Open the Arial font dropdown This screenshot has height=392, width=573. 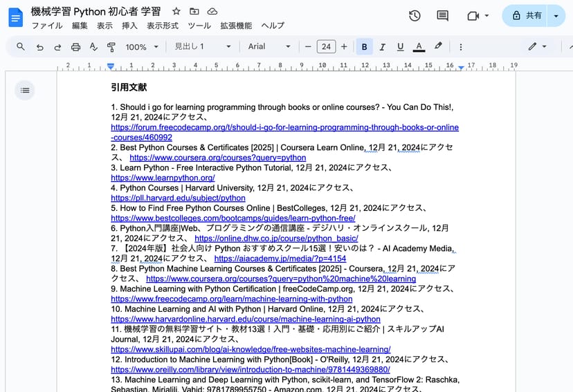[269, 47]
